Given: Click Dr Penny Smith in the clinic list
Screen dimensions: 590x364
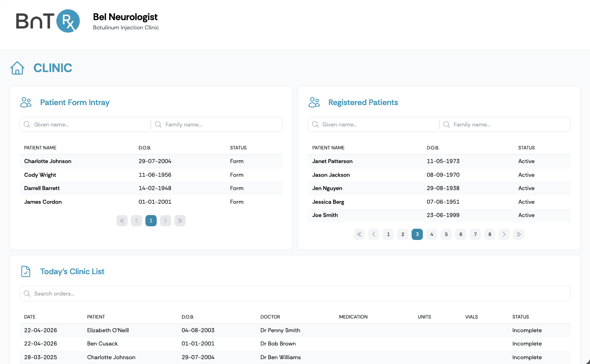Looking at the screenshot, I should pyautogui.click(x=280, y=330).
